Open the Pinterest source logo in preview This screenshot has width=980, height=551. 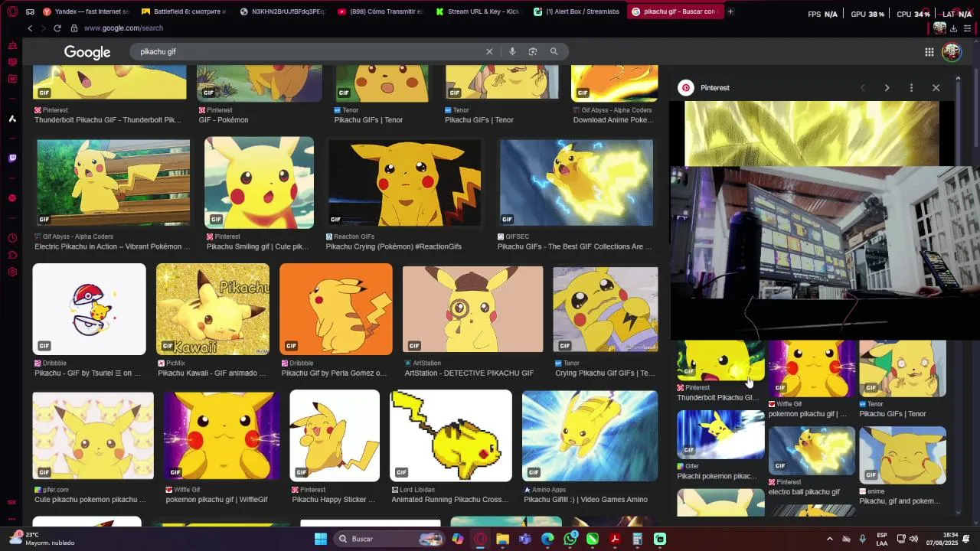point(686,88)
